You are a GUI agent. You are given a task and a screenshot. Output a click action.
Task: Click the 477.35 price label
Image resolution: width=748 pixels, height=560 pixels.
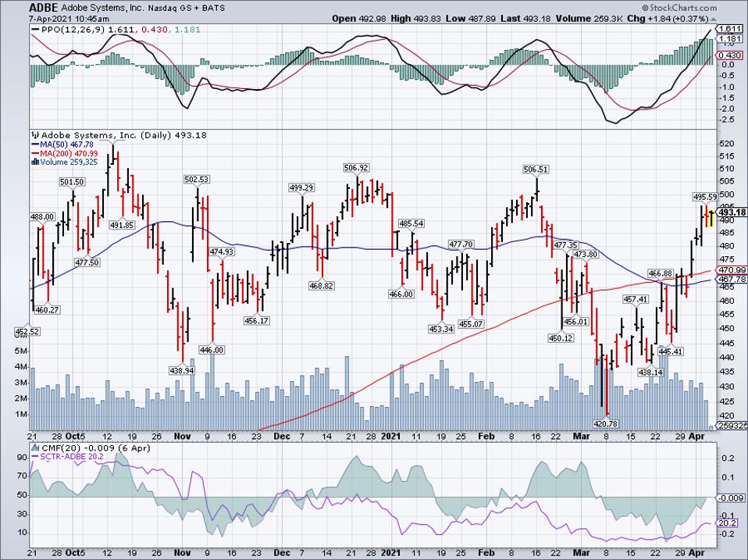click(x=566, y=245)
